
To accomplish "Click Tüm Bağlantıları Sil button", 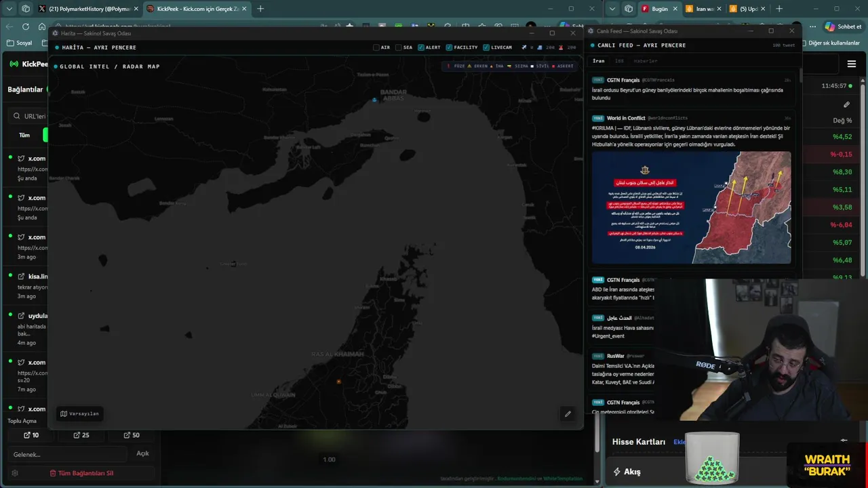I will click(81, 473).
